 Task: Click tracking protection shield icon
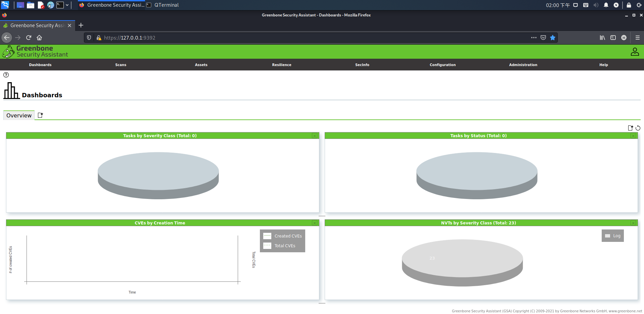point(89,38)
